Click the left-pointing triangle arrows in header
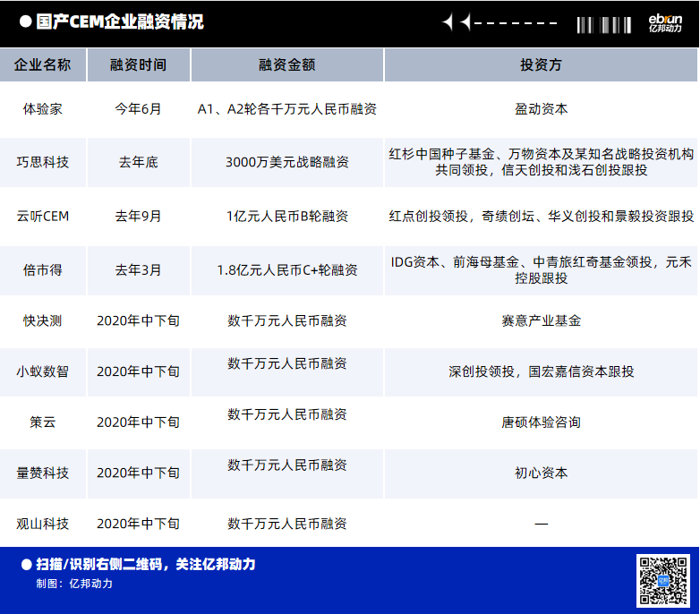Screen dimensions: 700x614 coord(457,22)
